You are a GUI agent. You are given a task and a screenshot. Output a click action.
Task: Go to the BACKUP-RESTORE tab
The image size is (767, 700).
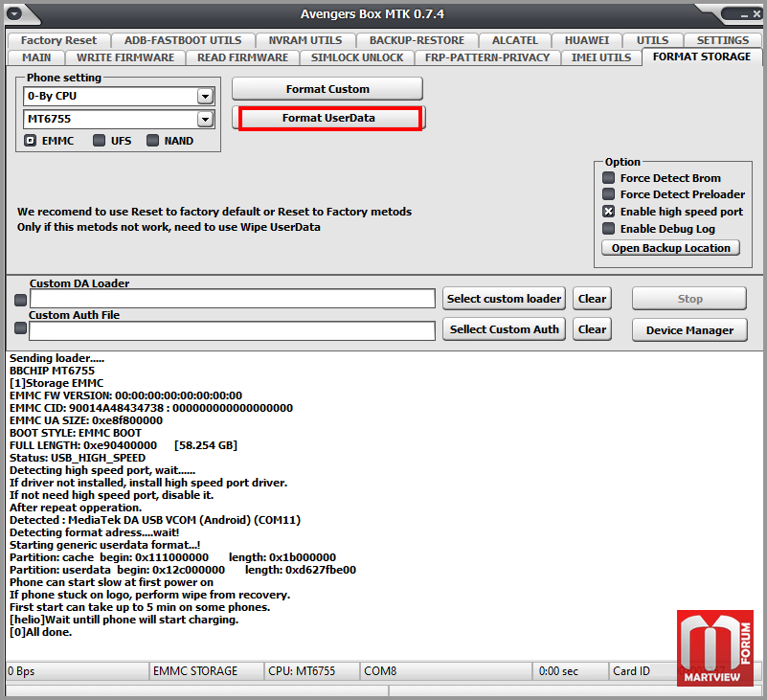(x=417, y=40)
